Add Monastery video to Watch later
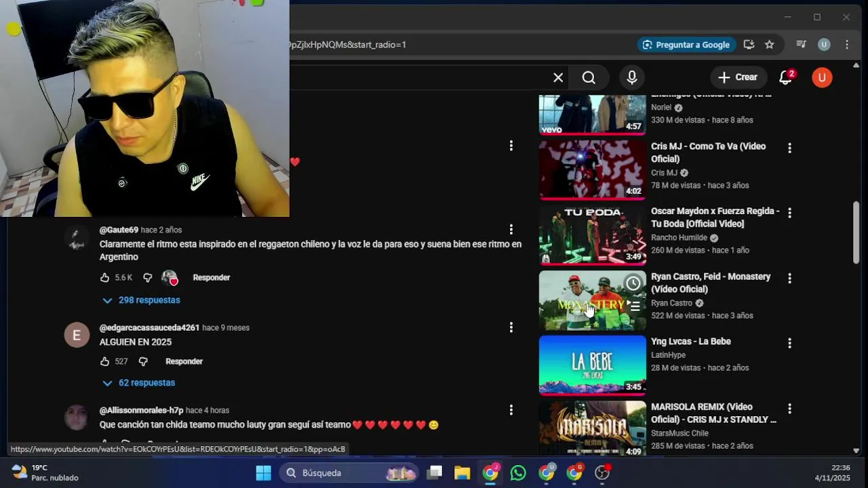Viewport: 868px width, 488px height. [x=633, y=283]
